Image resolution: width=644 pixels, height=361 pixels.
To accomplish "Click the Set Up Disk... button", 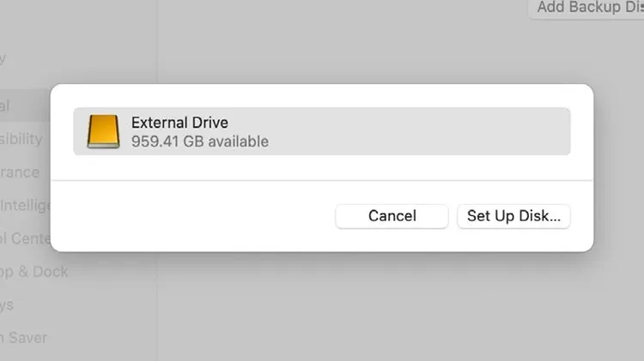I will (513, 216).
